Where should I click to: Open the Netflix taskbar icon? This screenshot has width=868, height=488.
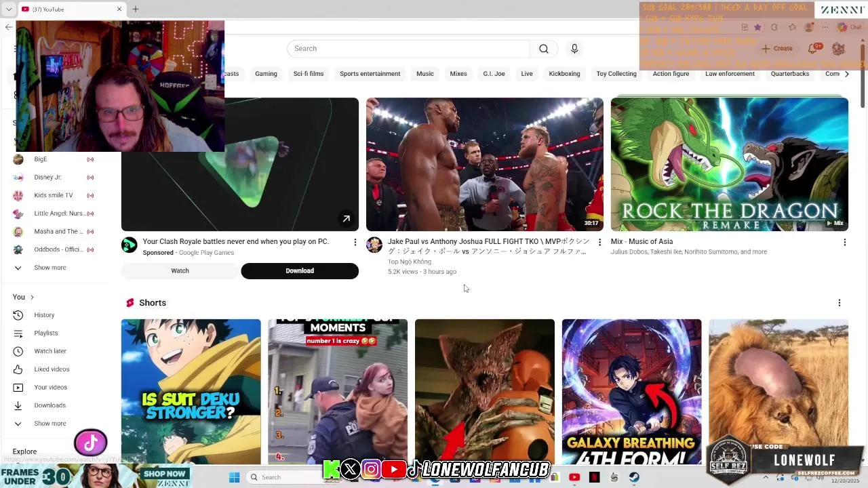click(x=594, y=477)
